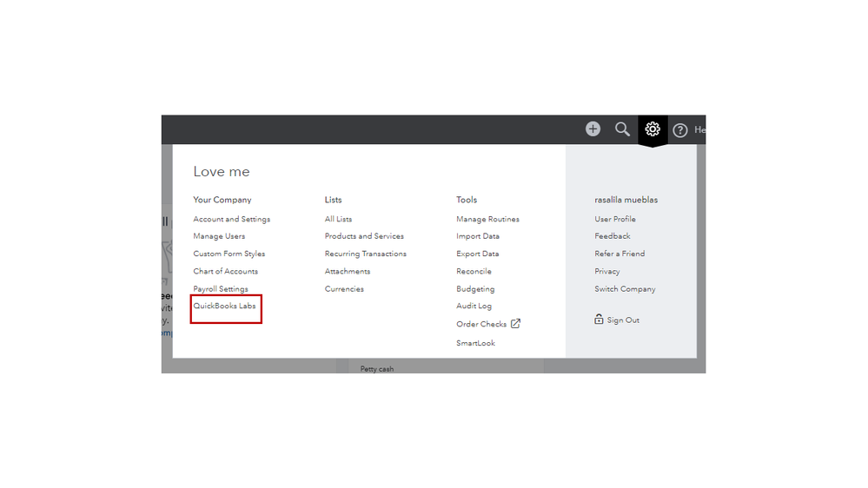Select Manage Users
Viewport: 868px width, 488px height.
point(219,236)
